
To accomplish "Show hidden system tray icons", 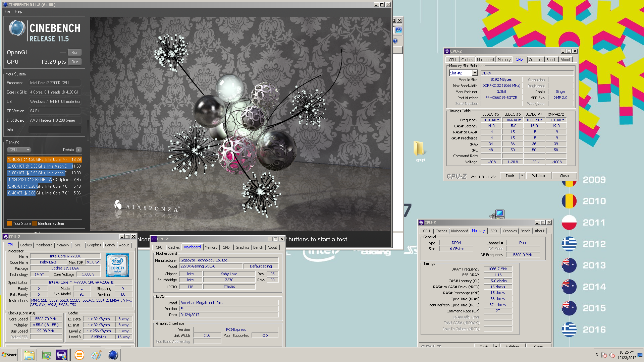I will point(597,355).
